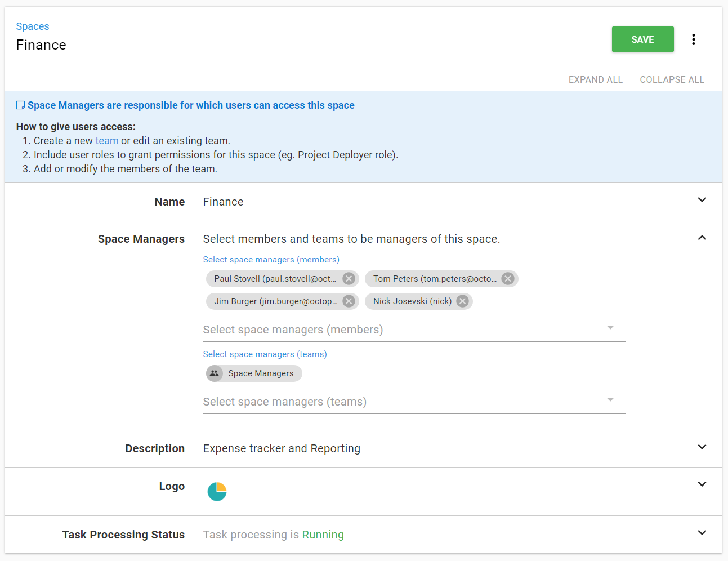Expand the Description section
This screenshot has width=728, height=561.
click(x=702, y=447)
